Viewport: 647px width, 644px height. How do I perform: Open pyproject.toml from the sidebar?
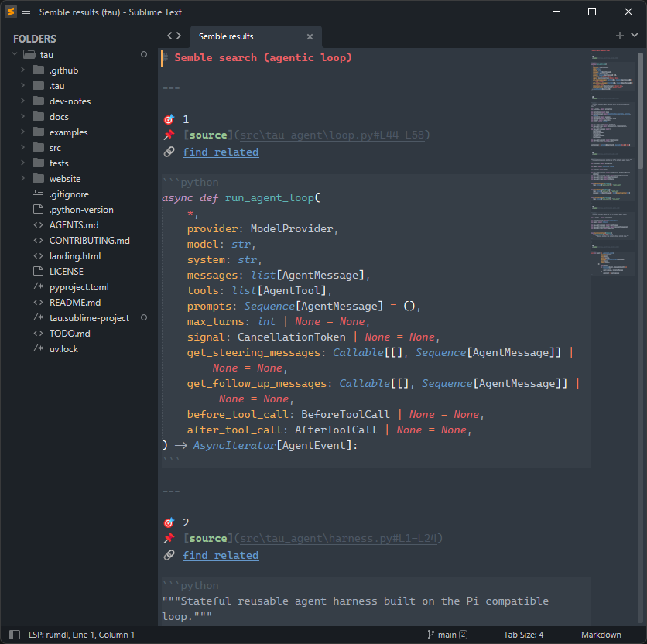pyautogui.click(x=79, y=287)
